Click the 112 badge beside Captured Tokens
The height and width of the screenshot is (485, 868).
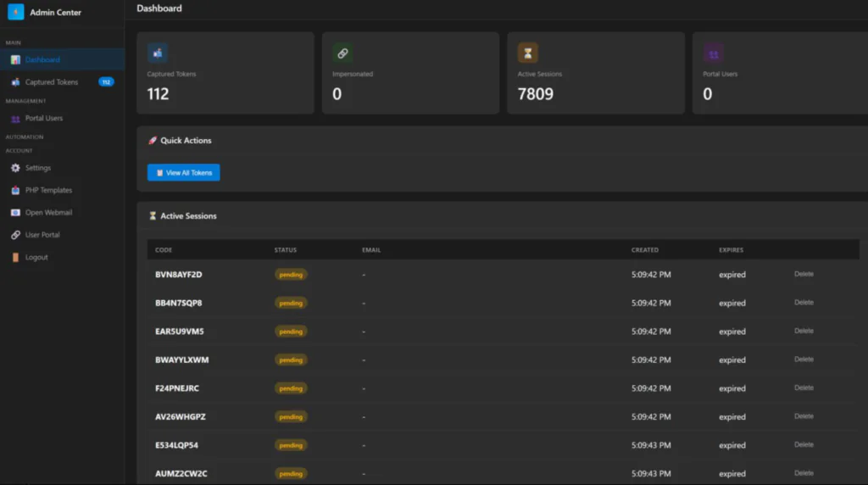coord(106,82)
